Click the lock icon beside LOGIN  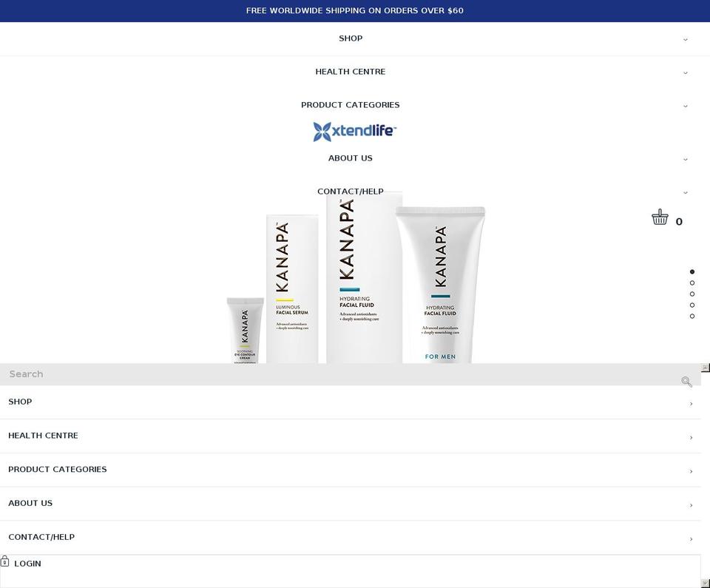pos(4,561)
